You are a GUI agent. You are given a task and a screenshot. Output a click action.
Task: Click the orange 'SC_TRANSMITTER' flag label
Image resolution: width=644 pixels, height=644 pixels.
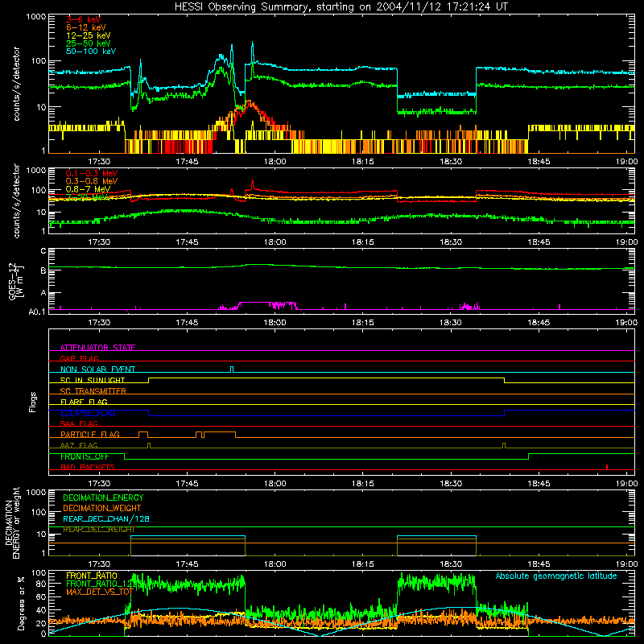[x=93, y=391]
